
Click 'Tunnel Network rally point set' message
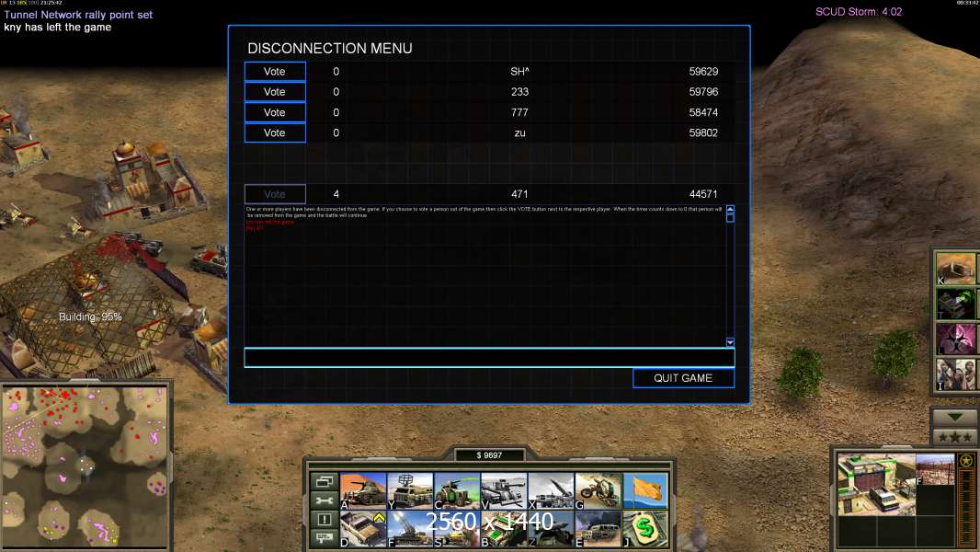78,15
